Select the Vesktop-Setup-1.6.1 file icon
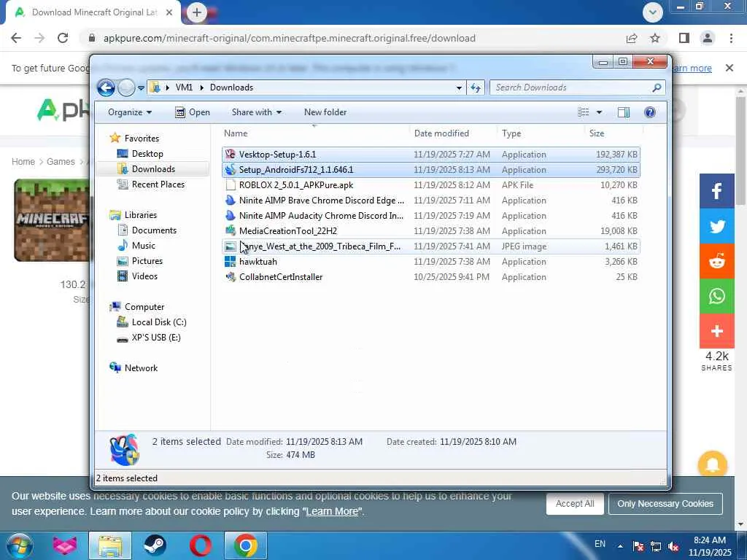Image resolution: width=747 pixels, height=560 pixels. tap(231, 155)
